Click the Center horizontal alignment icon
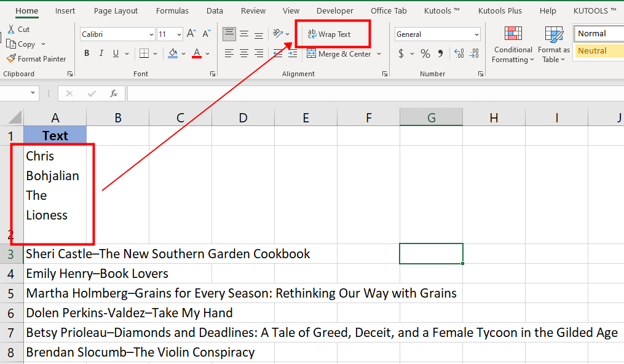The image size is (624, 364). (244, 53)
